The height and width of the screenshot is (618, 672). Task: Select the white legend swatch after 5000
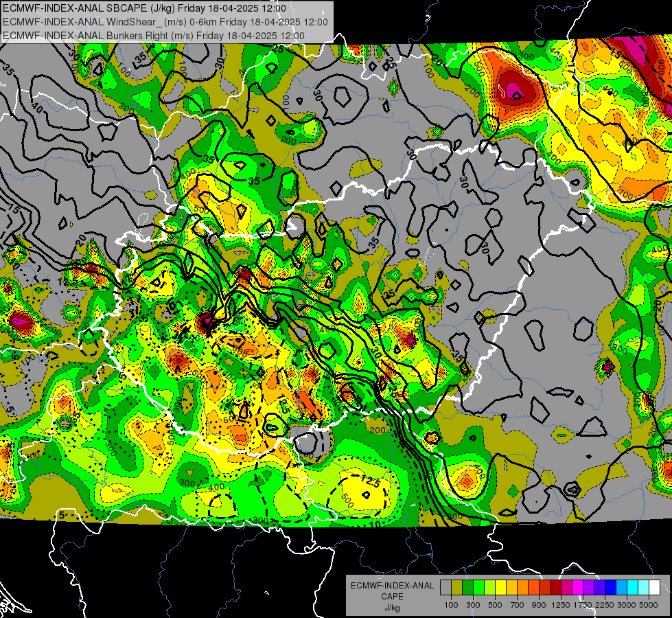click(x=655, y=587)
